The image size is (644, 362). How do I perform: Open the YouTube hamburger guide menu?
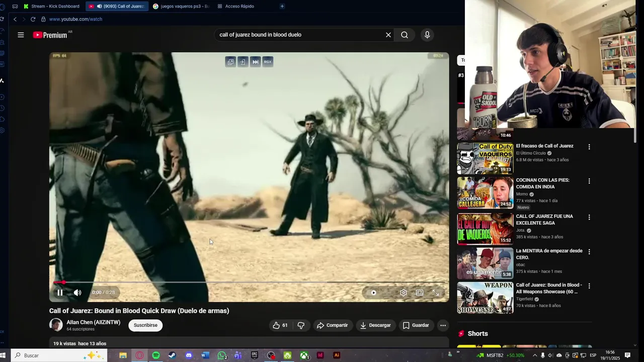pyautogui.click(x=21, y=35)
